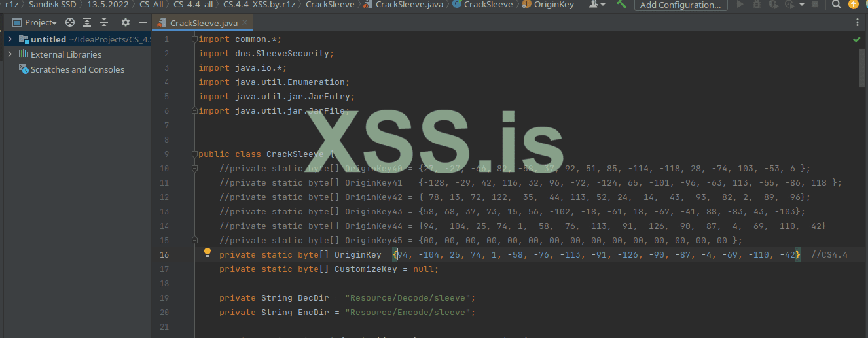Click import java.util.Enumeration line

click(274, 82)
